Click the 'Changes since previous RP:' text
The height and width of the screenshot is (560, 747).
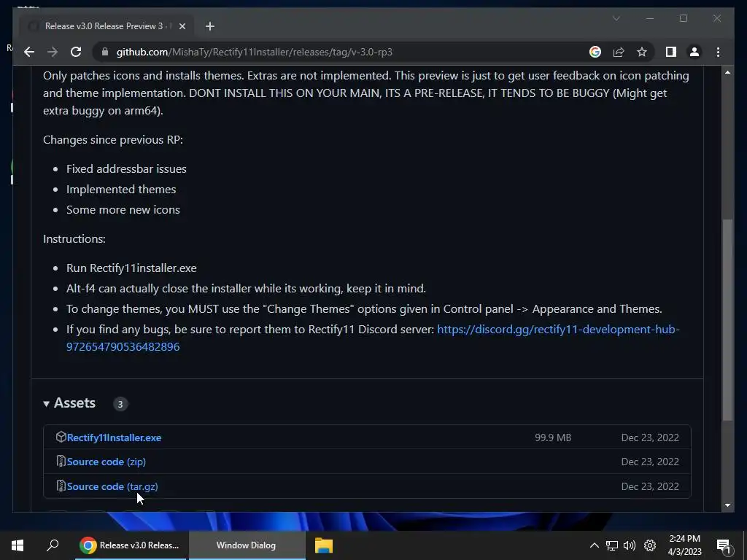coord(113,140)
